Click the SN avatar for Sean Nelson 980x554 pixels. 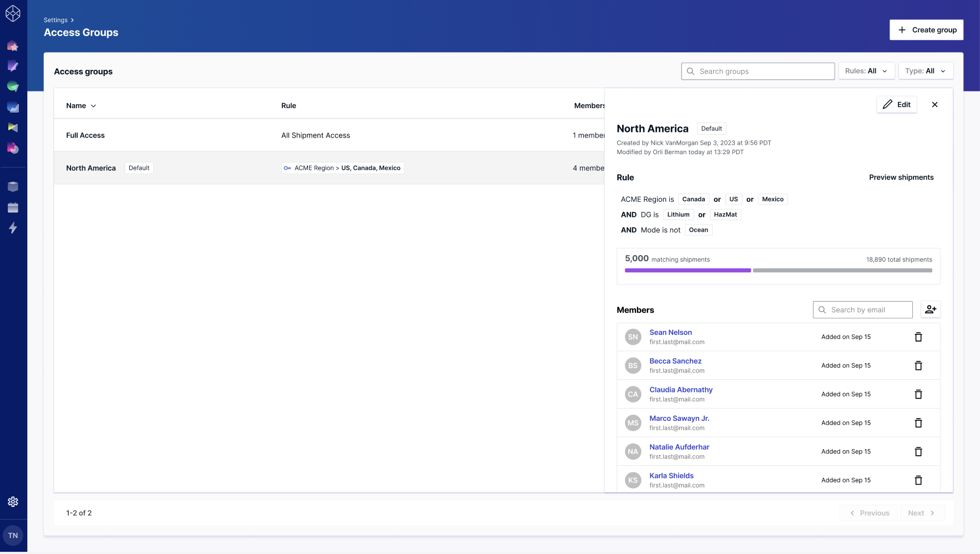click(633, 337)
